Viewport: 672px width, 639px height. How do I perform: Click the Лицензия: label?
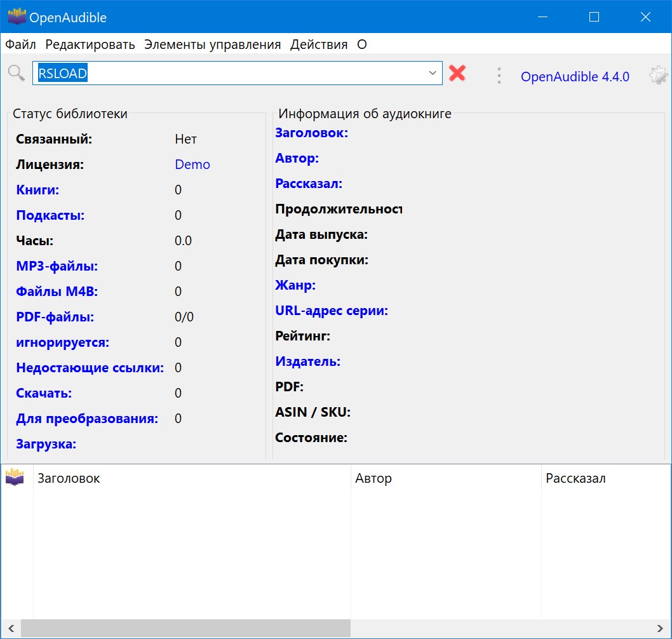pyautogui.click(x=50, y=165)
